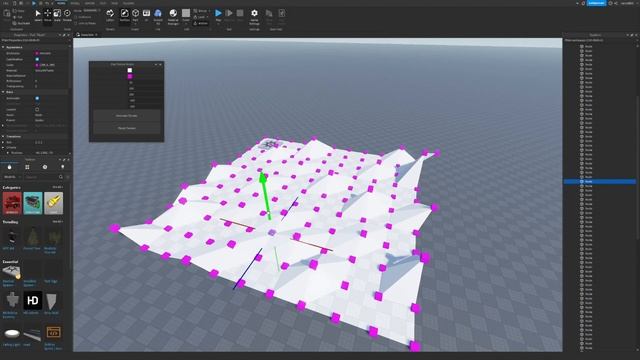The image size is (640, 360).
Task: Open the Plugins ribbon tab
Action: [x=129, y=3]
